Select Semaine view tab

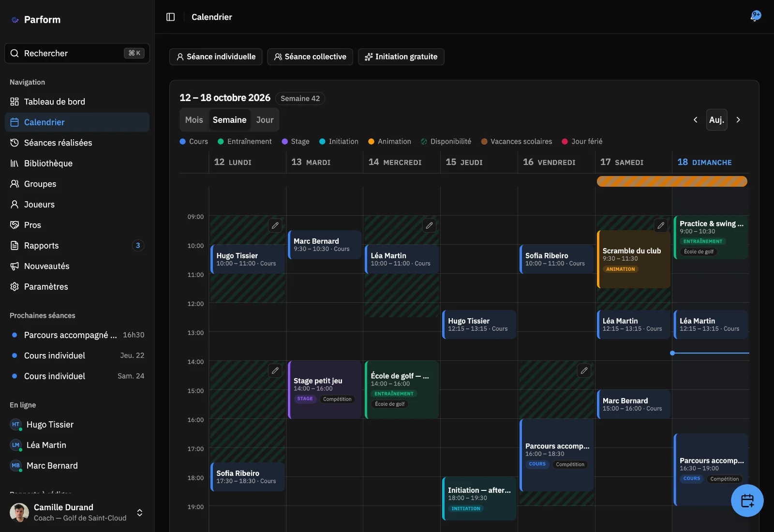pos(229,120)
